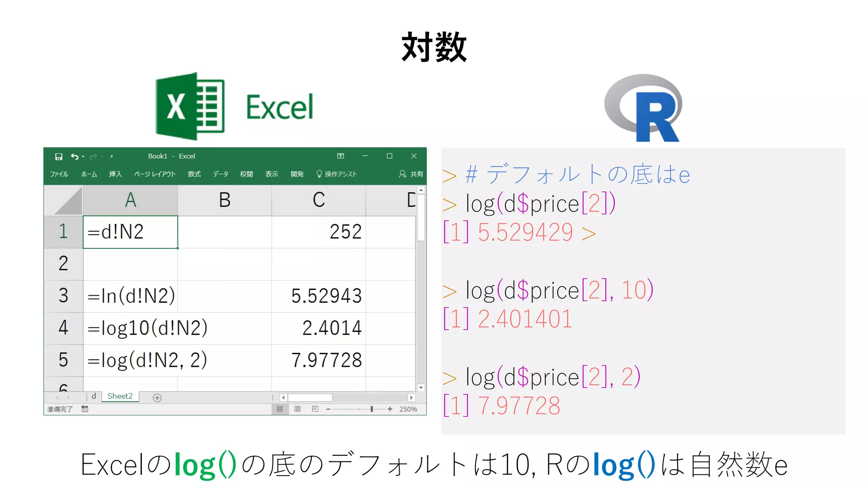The width and height of the screenshot is (868, 488).
Task: Click the zoom in plus button
Action: (390, 409)
